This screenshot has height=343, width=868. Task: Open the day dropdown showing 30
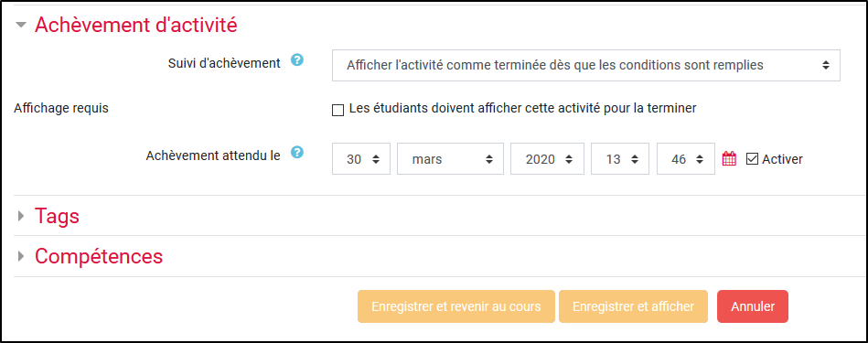[x=361, y=159]
